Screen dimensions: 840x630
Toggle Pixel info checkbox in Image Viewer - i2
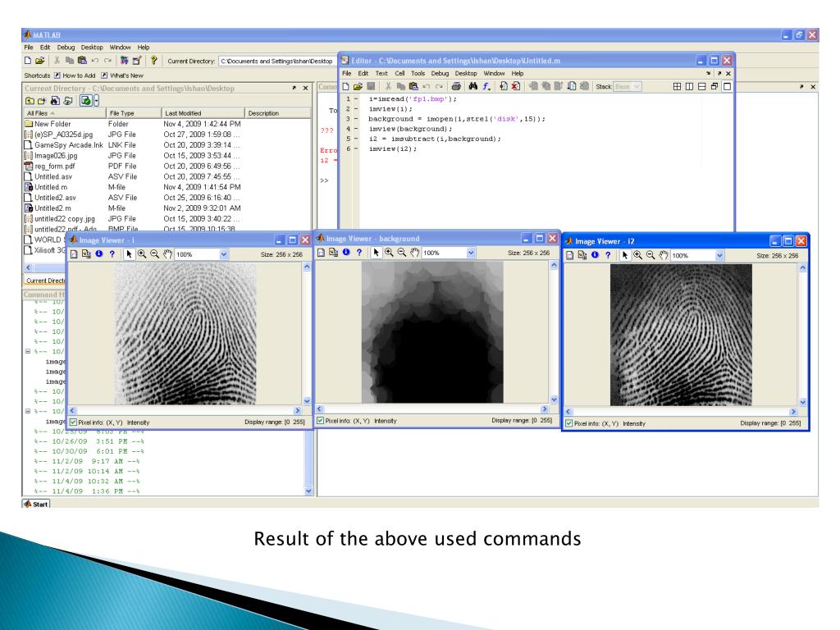[569, 423]
